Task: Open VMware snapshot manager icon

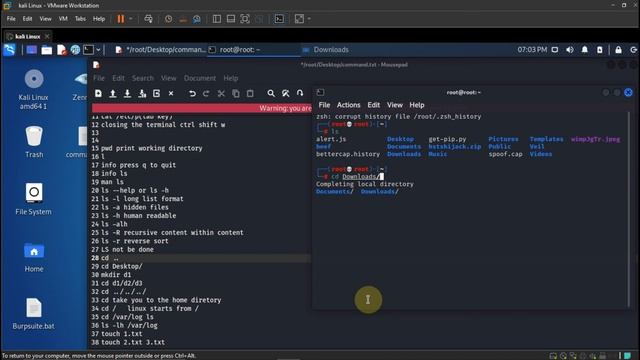Action: [197, 19]
